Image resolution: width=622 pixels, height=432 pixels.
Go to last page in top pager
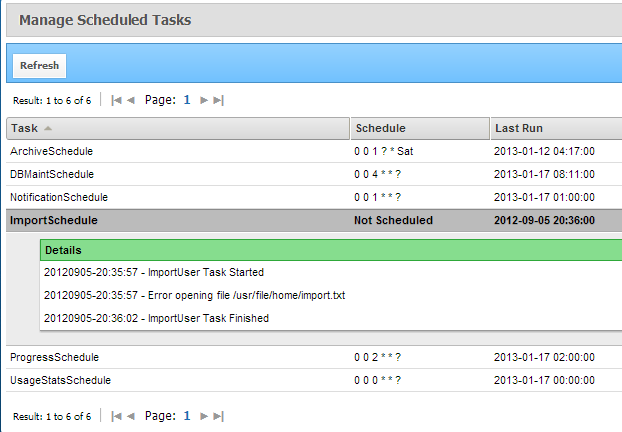point(219,100)
